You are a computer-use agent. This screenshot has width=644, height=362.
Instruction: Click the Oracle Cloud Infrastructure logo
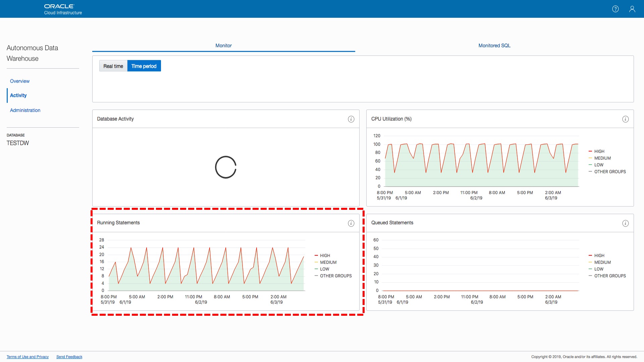click(x=63, y=9)
